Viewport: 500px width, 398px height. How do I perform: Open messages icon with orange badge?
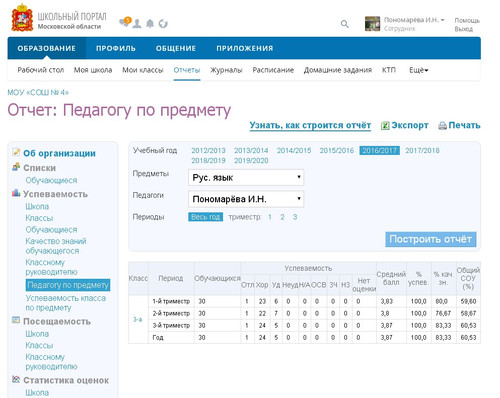tap(125, 22)
